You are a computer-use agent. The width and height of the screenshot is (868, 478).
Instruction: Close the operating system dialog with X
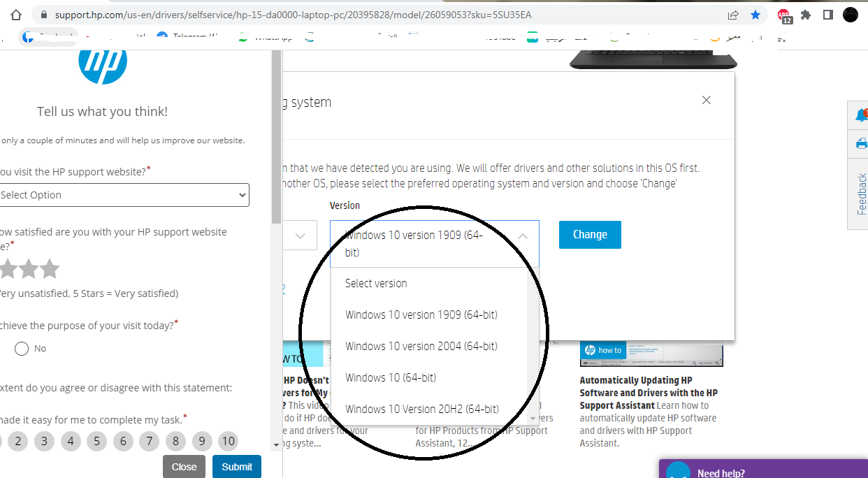click(707, 100)
